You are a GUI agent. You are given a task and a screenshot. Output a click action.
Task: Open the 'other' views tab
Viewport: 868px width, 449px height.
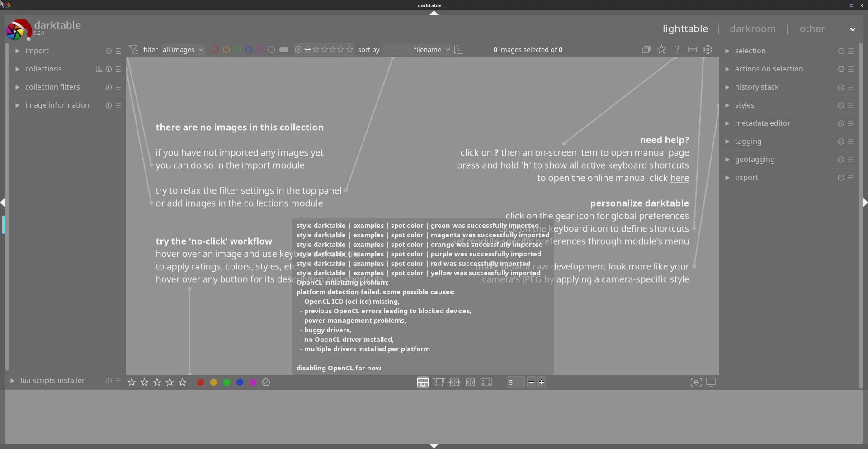(x=812, y=28)
